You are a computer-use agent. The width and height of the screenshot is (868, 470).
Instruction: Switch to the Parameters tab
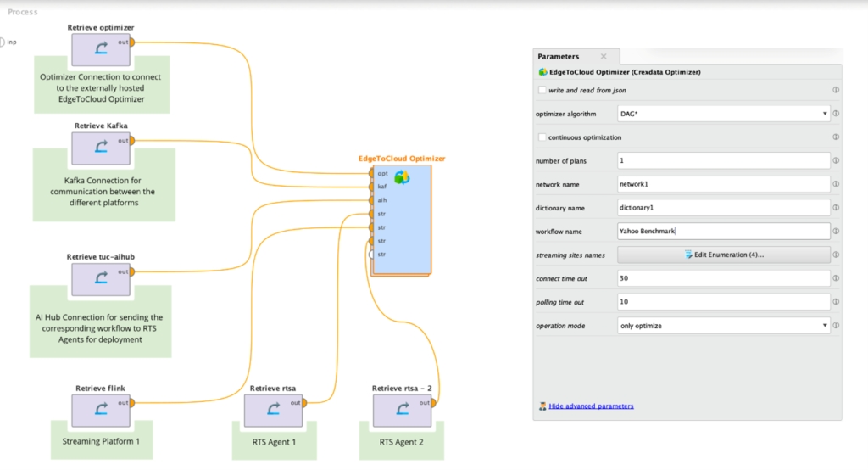click(x=559, y=57)
